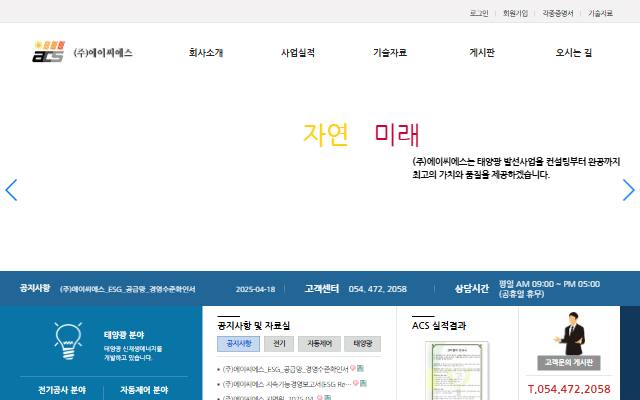640x400 pixels.
Task: Open the ACS 실적결과 certificate thumbnail
Action: click(x=457, y=371)
